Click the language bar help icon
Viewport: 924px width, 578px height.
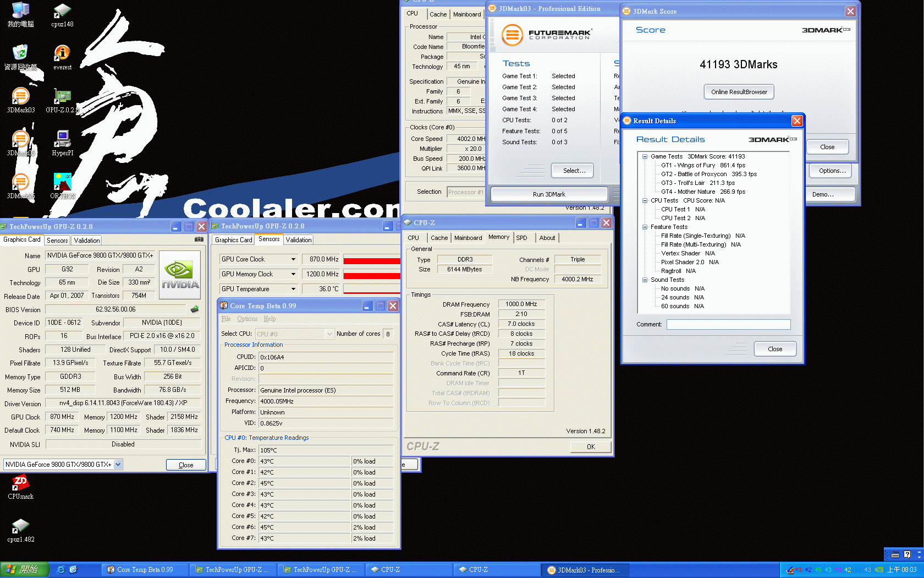pyautogui.click(x=907, y=554)
